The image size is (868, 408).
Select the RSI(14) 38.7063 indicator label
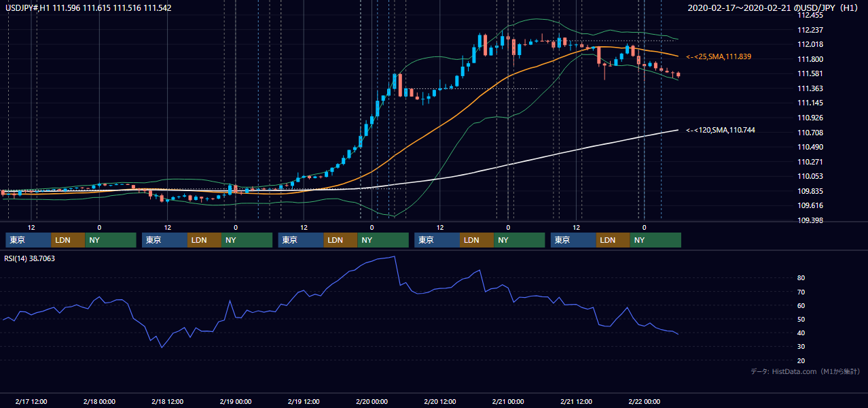pos(31,258)
